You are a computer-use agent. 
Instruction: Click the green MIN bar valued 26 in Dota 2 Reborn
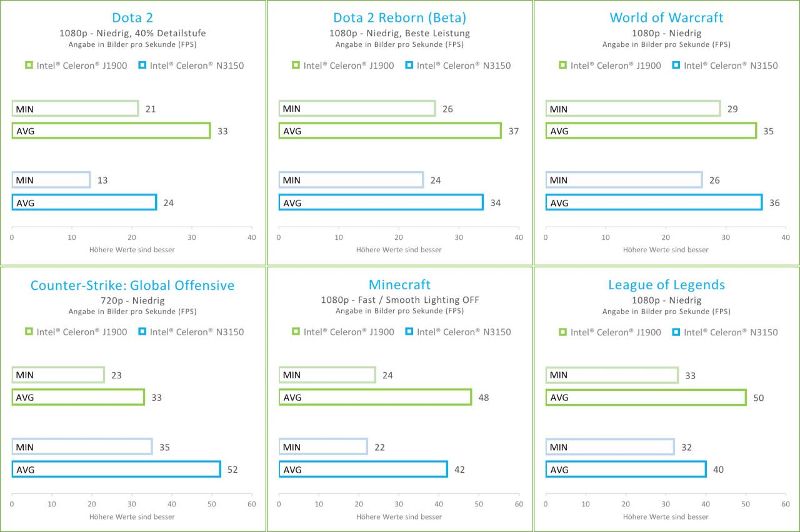coord(357,109)
